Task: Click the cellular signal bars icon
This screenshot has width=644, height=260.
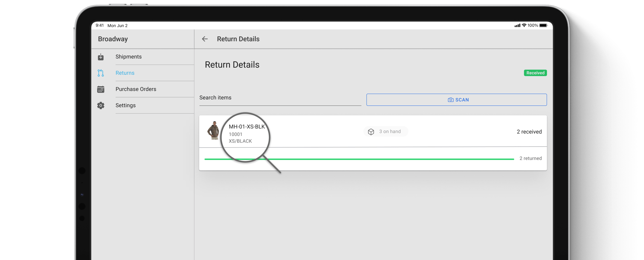Action: coord(517,25)
